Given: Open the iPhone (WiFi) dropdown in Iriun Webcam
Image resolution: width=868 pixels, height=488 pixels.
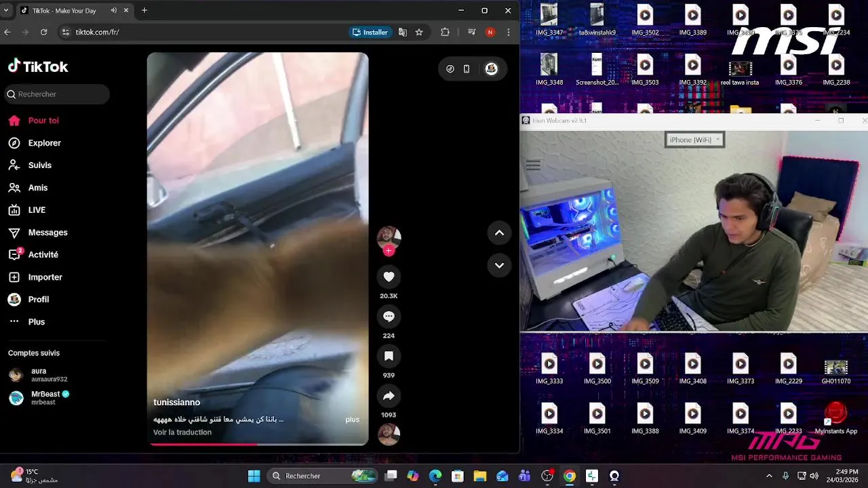Looking at the screenshot, I should click(x=694, y=140).
